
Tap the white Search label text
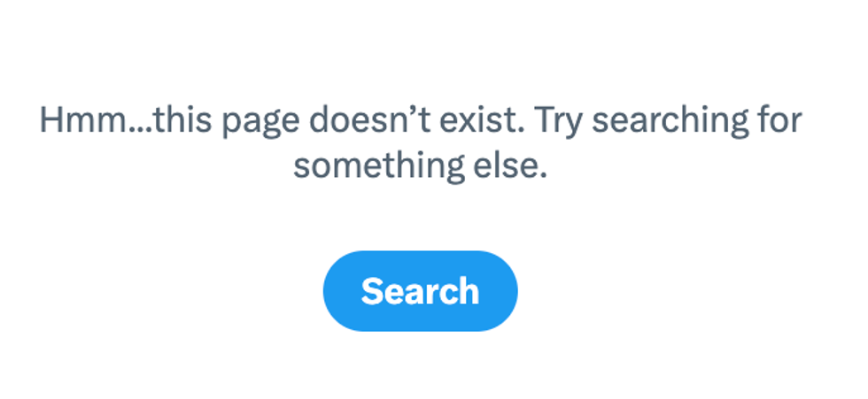[x=420, y=291]
